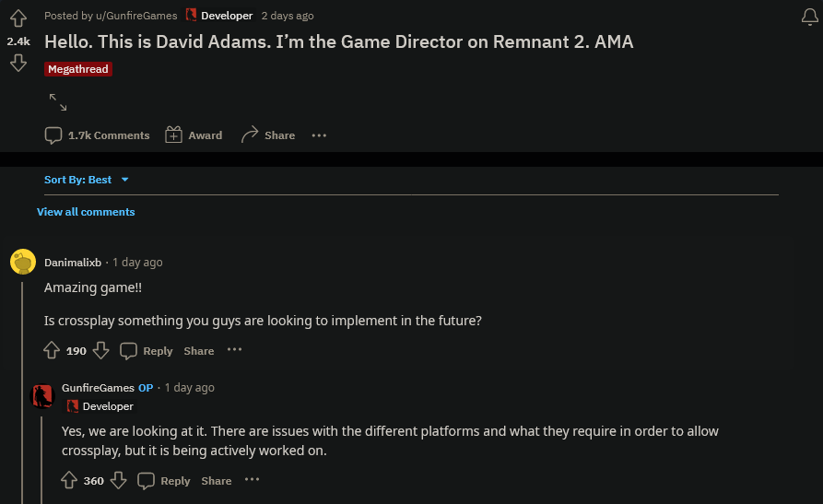
Task: Give an Award to the post
Action: point(194,135)
